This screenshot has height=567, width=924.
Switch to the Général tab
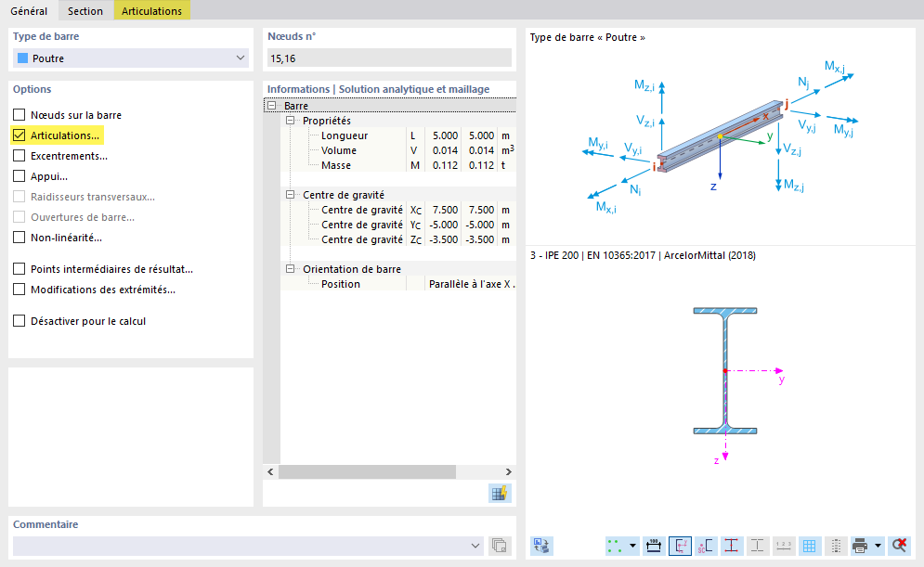click(x=29, y=10)
